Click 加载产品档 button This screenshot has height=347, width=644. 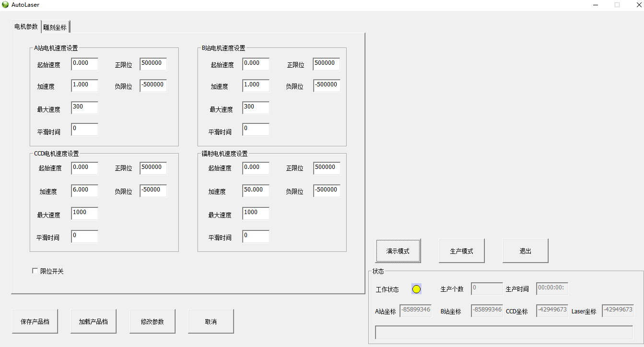point(94,322)
